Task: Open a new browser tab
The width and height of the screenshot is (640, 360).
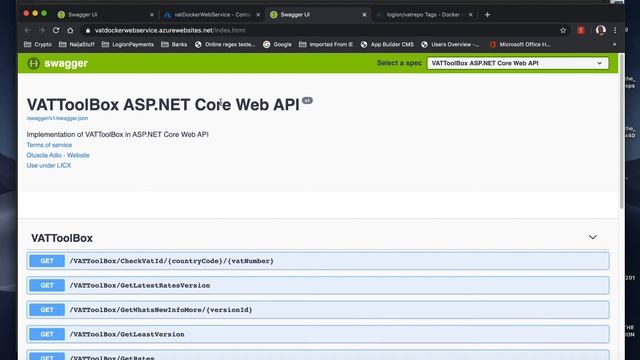Action: click(x=487, y=15)
